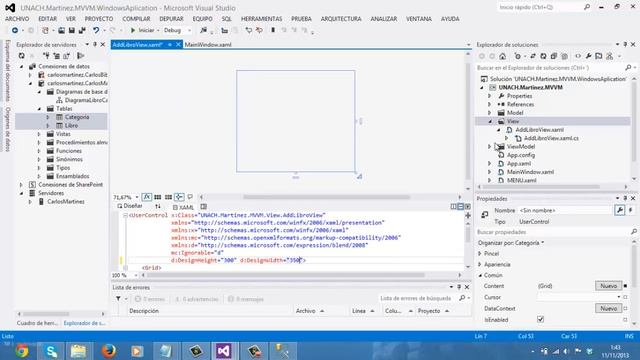Screen dimensions: 640x360
Task: Open Organizar por: Categoría dropdown
Action: click(x=511, y=243)
